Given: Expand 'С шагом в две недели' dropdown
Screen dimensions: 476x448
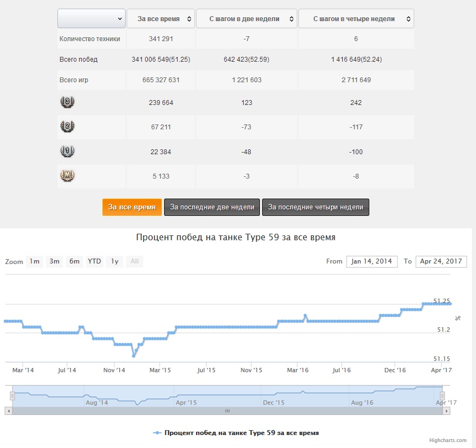Looking at the screenshot, I should coord(246,18).
